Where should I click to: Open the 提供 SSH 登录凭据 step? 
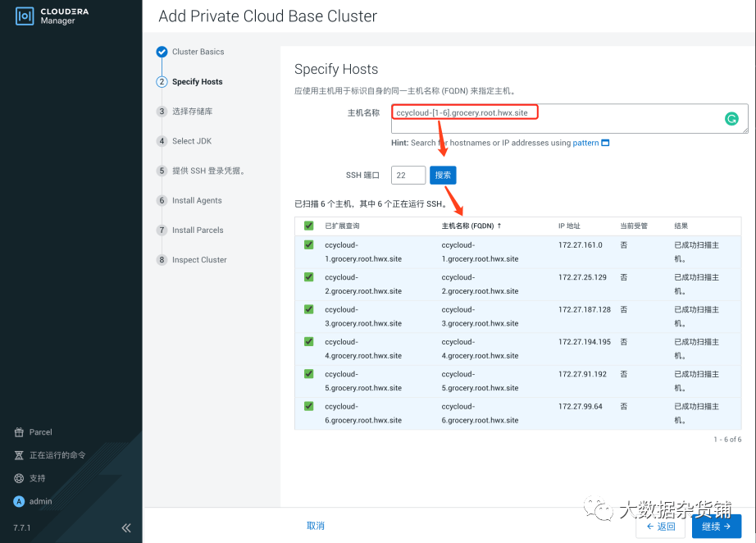tap(209, 171)
